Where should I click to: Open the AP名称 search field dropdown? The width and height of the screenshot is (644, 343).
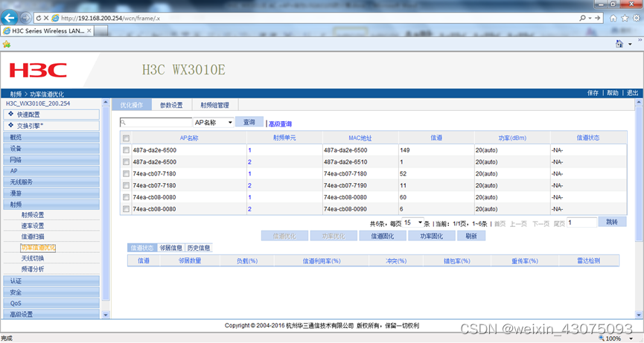pyautogui.click(x=214, y=122)
